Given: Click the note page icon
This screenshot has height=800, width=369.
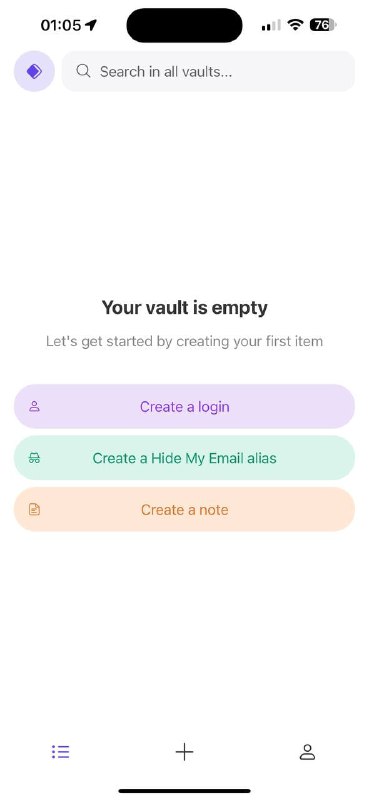Looking at the screenshot, I should 34,509.
